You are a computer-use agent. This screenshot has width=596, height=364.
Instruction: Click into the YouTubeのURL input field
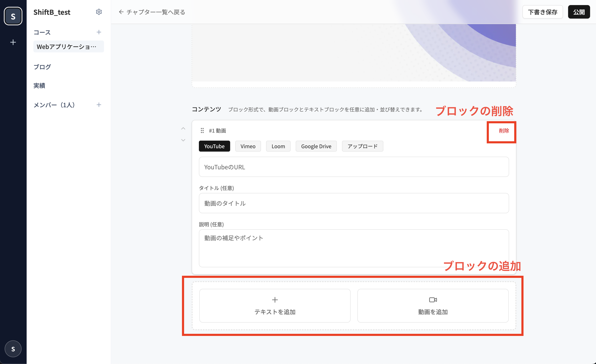point(354,167)
